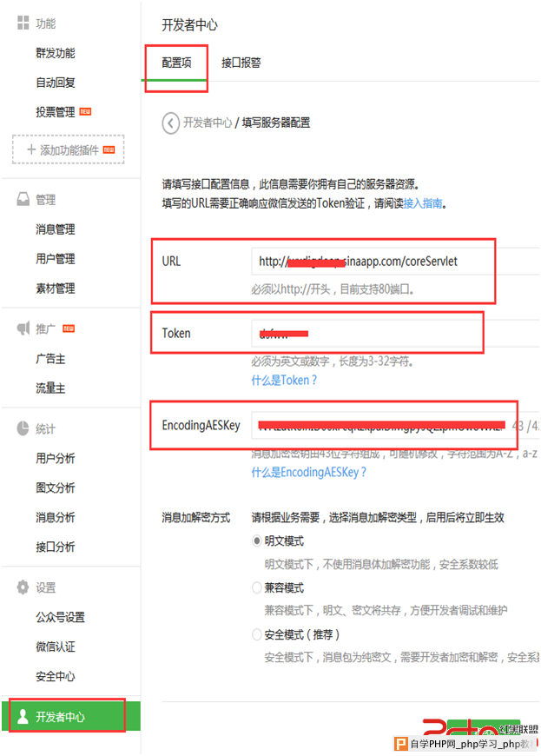Click the 开发者中心 person icon
The width and height of the screenshot is (541, 756).
point(23,717)
